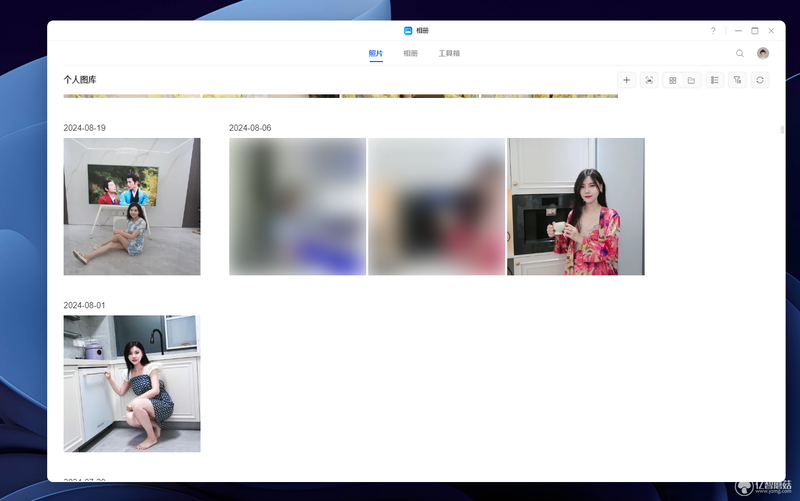800x501 pixels.
Task: Open the photo of woman holding a cup
Action: 576,207
